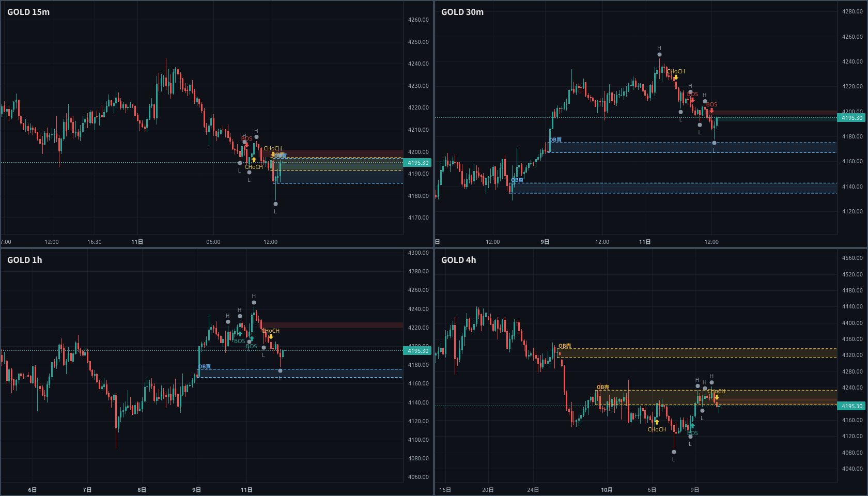Click the 16日 date label on GOLD 4h
The image size is (868, 496).
(x=445, y=490)
